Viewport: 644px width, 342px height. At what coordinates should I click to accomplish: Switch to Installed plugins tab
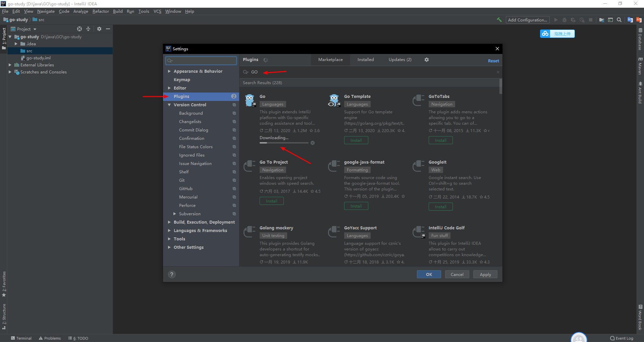pos(366,60)
